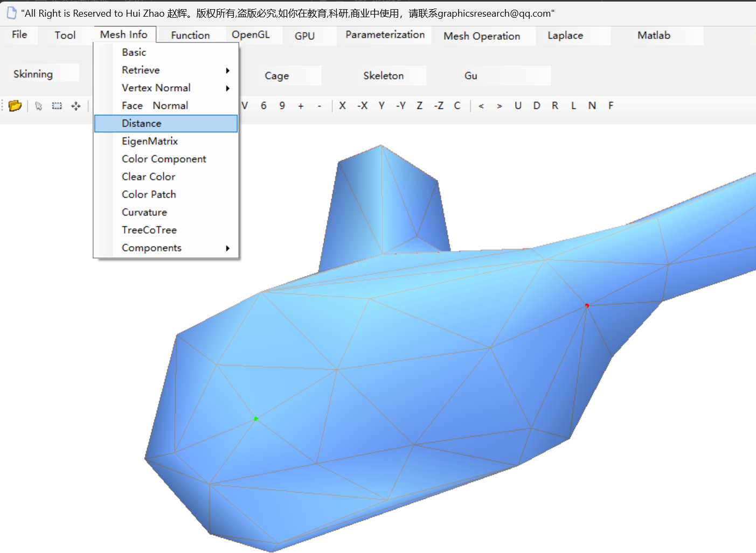Click the plus toolbar button

[x=301, y=106]
